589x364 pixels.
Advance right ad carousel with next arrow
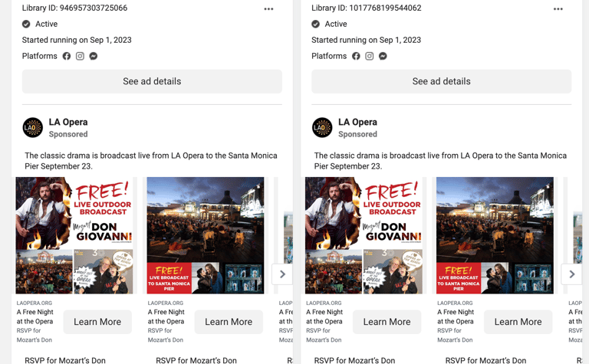[x=571, y=274]
